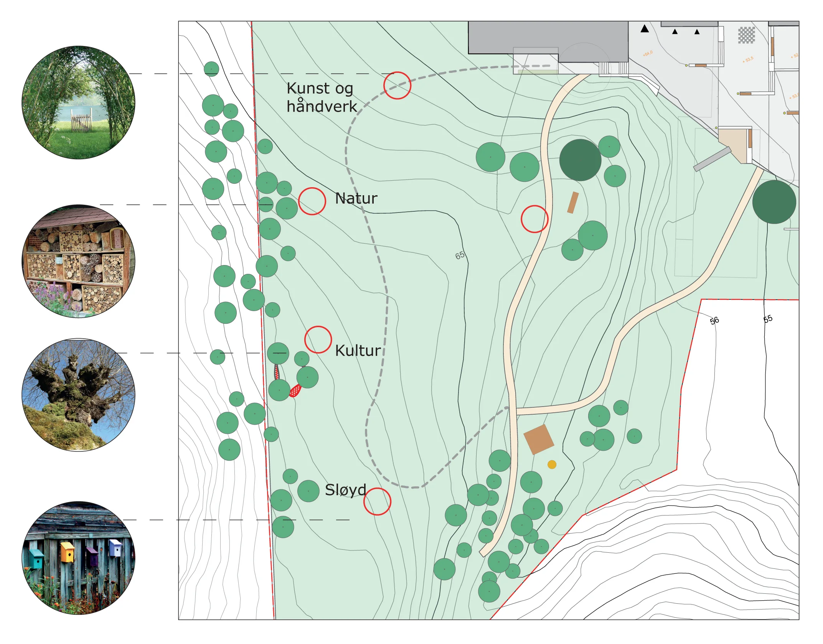This screenshot has height=644, width=823.
Task: Click the colorful birdhouses fence photo
Action: 78,558
